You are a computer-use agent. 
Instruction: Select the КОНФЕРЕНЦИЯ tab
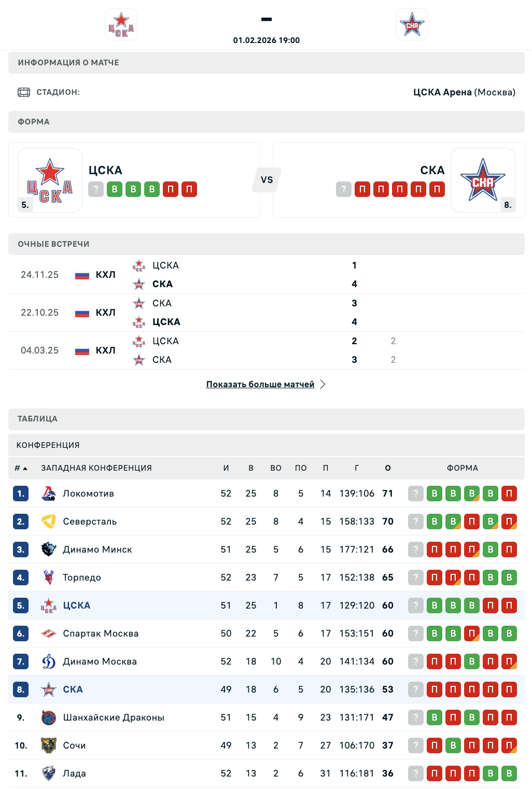click(x=48, y=445)
